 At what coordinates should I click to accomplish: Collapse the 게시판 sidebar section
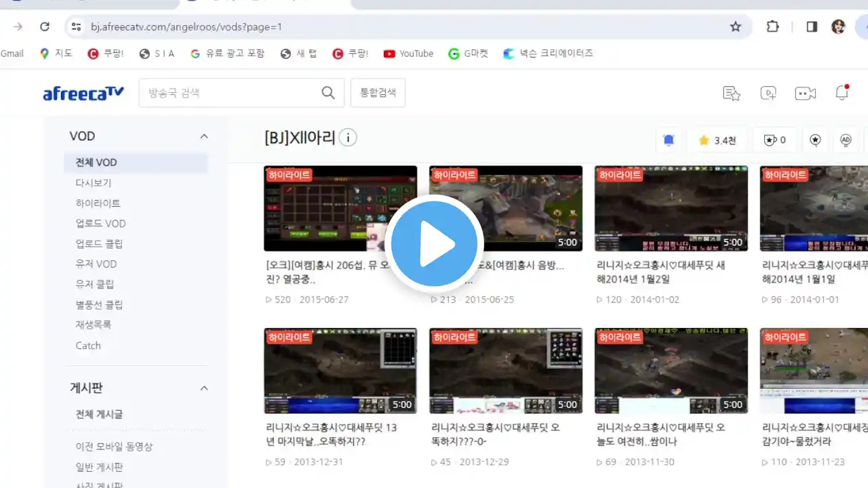(x=204, y=388)
